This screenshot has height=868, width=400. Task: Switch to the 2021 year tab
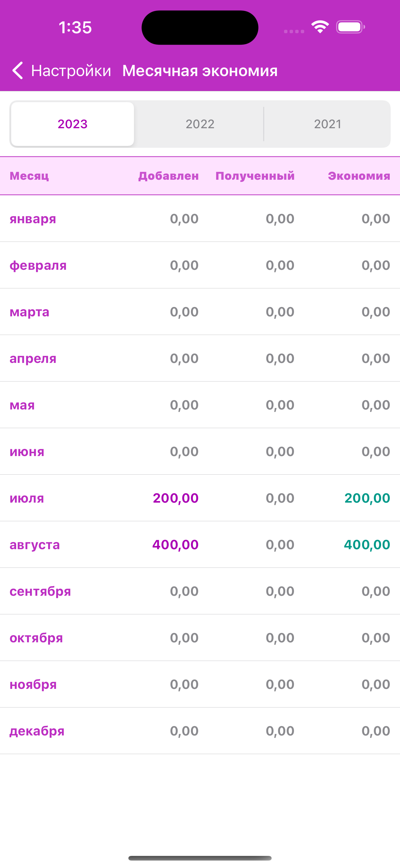[327, 124]
